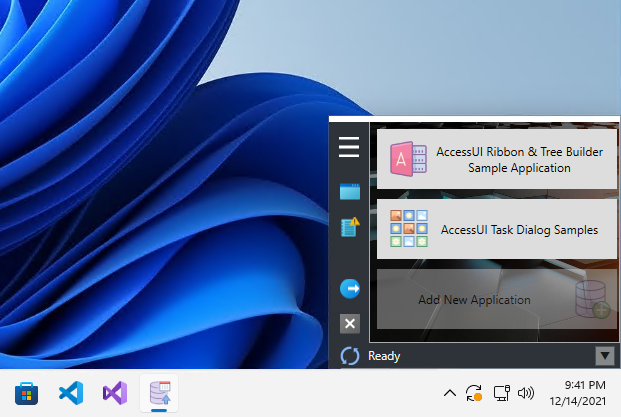Click the blue window icon in sidebar
Viewport: 621px width, 417px height.
tap(350, 191)
